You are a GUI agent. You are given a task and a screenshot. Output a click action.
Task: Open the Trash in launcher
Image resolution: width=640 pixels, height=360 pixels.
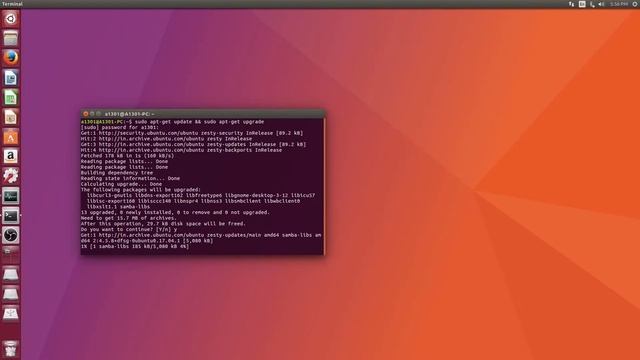click(11, 349)
